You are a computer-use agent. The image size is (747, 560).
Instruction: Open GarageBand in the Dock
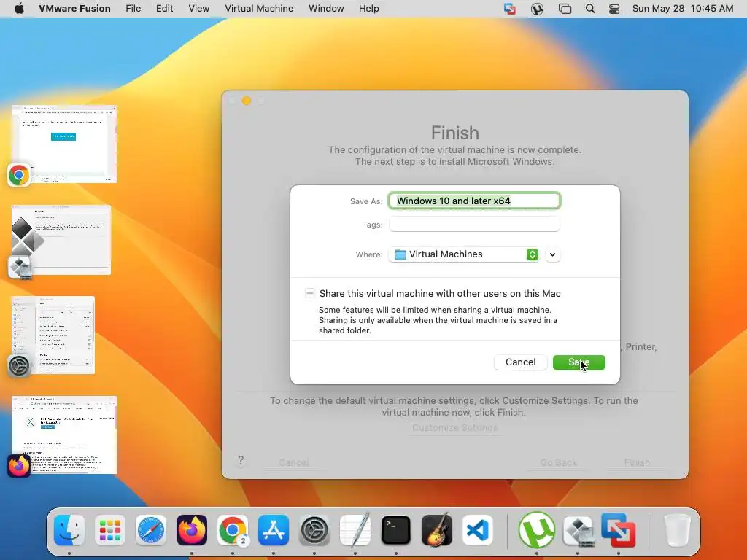(437, 530)
